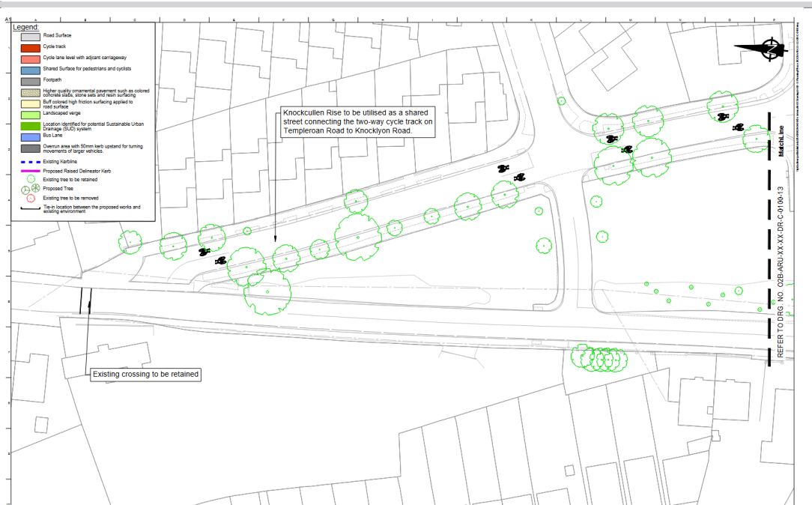Click the pink Cycle lane level swatch
The image size is (812, 505).
click(31, 59)
